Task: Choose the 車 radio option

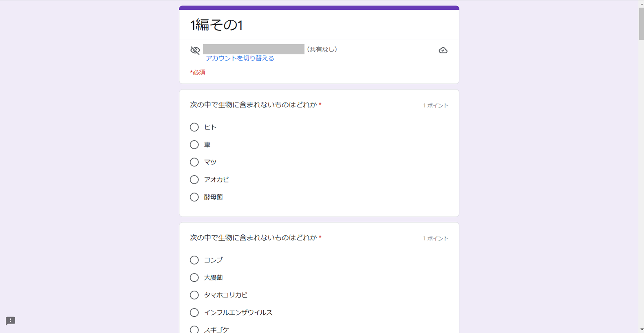Action: pos(194,145)
